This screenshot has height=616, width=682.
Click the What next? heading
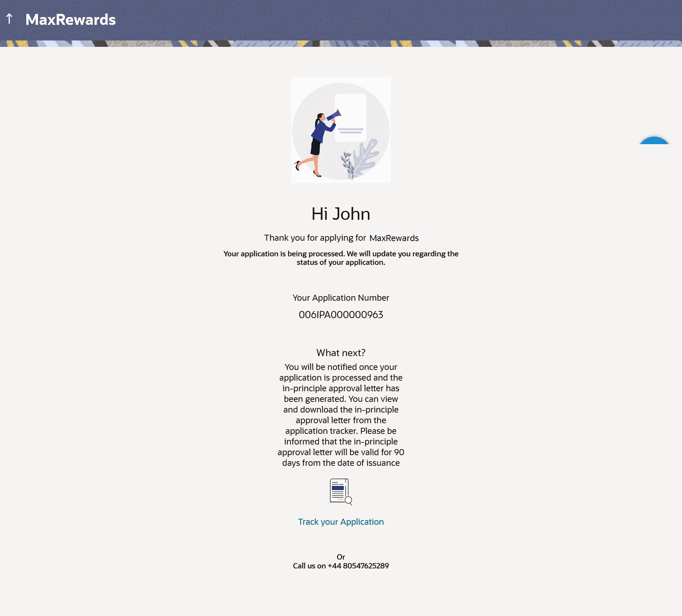pos(341,353)
